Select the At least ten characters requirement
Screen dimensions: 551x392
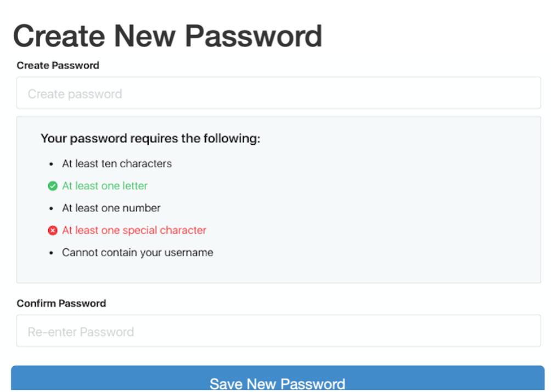coord(116,164)
